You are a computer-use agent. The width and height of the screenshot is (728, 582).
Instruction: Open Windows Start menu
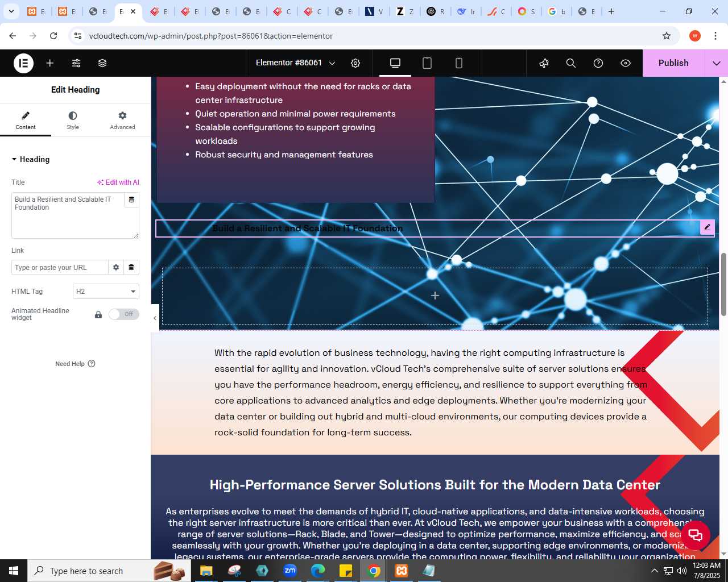point(14,571)
